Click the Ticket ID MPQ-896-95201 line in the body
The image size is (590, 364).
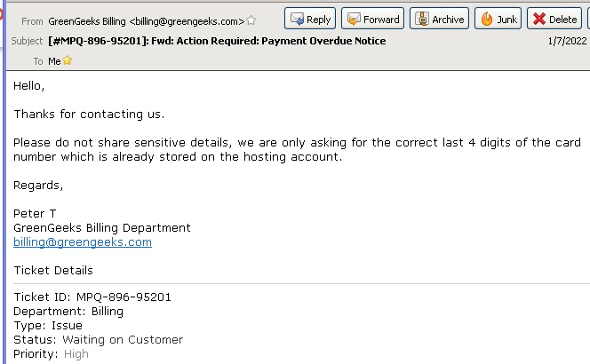[92, 297]
